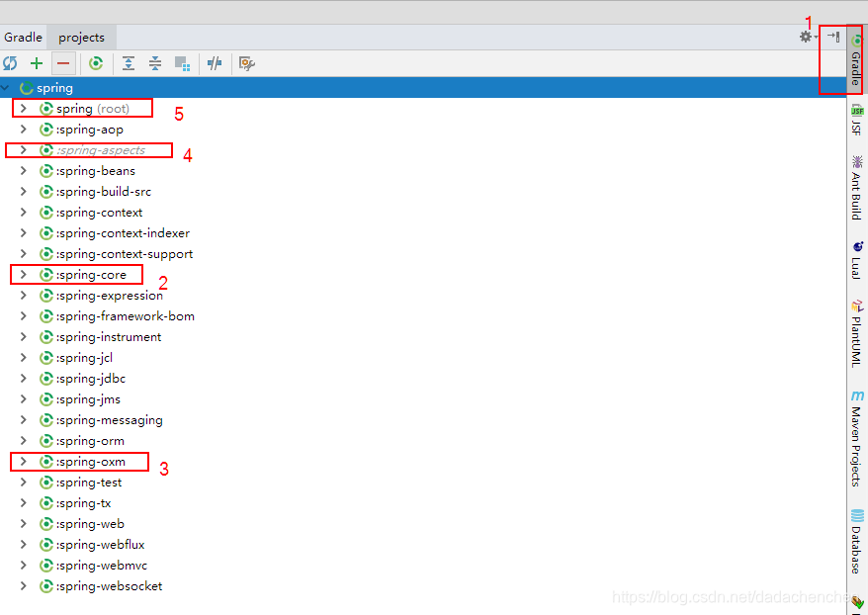Collapse all tree nodes icon
The height and width of the screenshot is (615, 868).
coord(155,63)
